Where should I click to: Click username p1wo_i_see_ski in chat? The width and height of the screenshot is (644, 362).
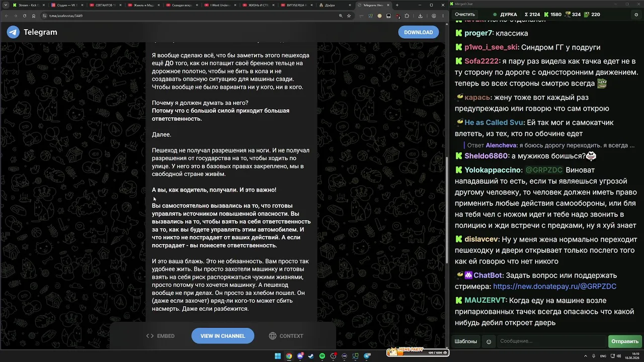[492, 47]
